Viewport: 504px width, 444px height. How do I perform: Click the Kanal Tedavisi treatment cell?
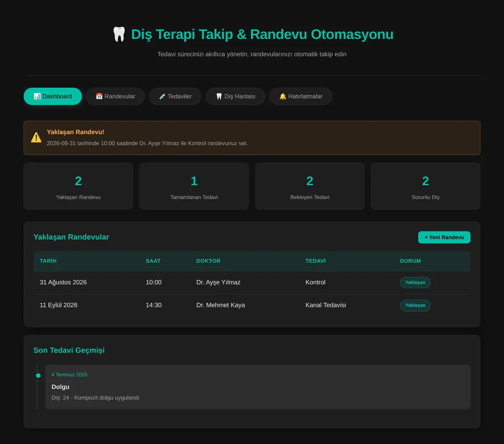[325, 305]
